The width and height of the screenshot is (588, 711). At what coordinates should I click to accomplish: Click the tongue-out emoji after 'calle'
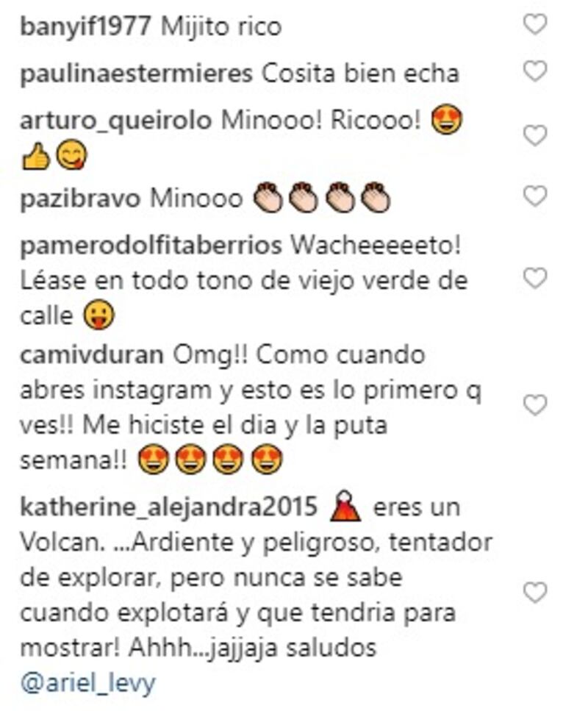tap(98, 315)
